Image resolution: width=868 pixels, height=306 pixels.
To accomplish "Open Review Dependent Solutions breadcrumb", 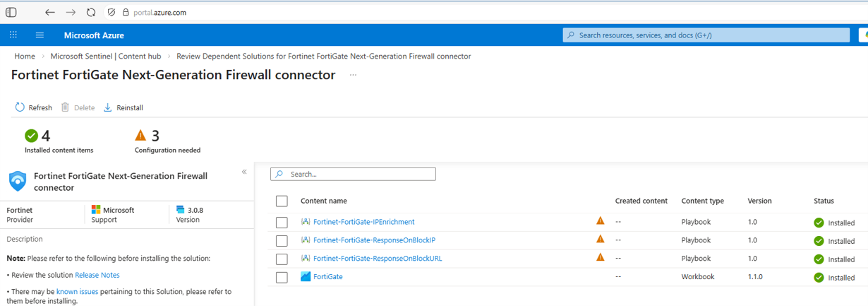I will pos(323,56).
